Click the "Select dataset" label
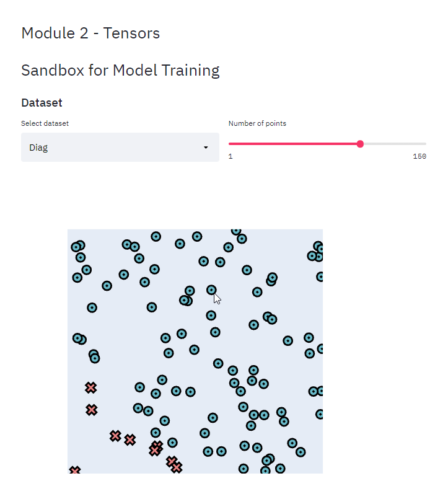This screenshot has height=499, width=448. 45,123
